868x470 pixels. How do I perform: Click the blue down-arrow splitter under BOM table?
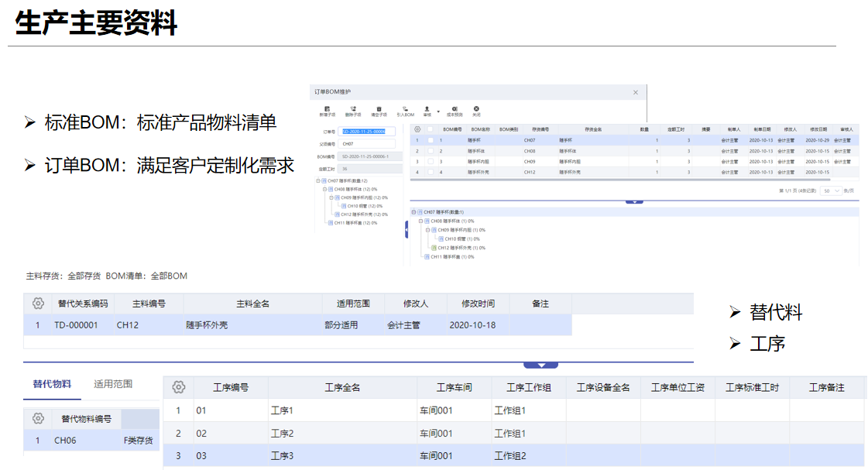(x=634, y=201)
